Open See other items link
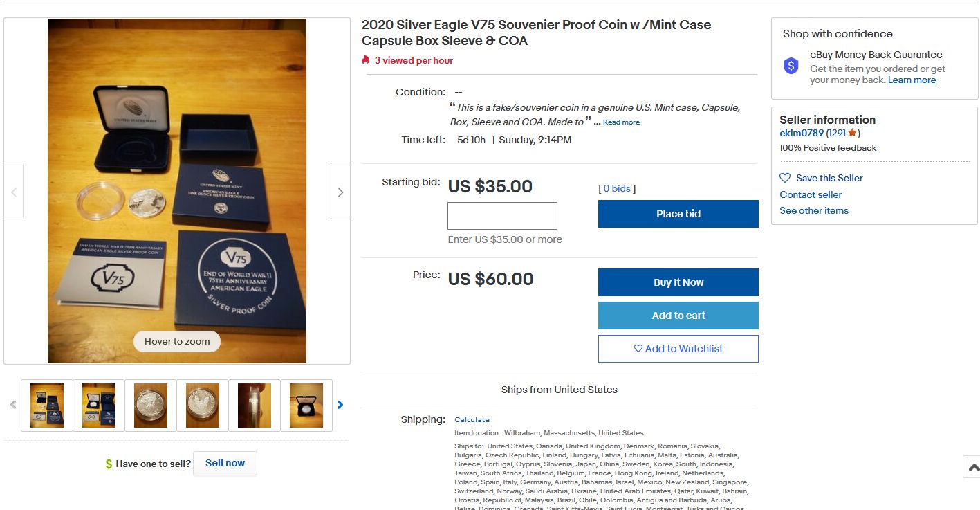 tap(814, 210)
